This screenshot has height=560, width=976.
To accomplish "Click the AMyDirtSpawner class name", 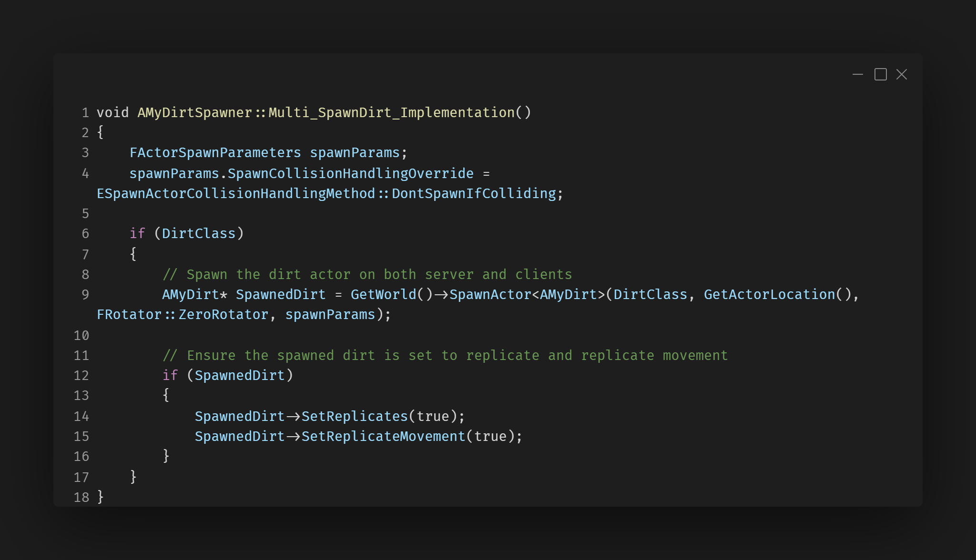I will click(194, 113).
